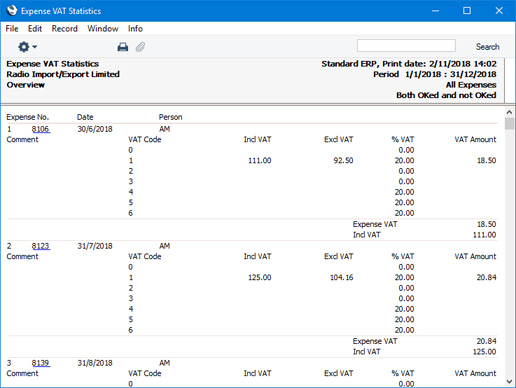This screenshot has width=516, height=388.
Task: Select the date 31/8/2018
Action: [95, 363]
